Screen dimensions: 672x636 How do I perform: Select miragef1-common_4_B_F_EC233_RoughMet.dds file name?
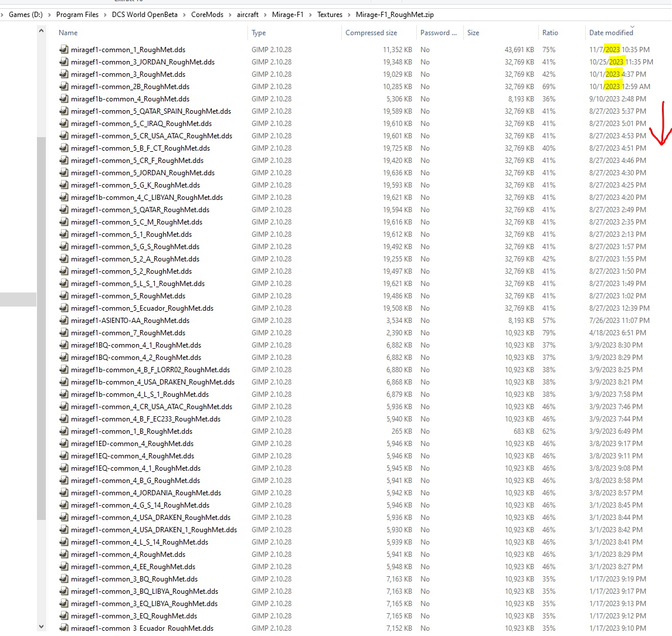click(145, 419)
